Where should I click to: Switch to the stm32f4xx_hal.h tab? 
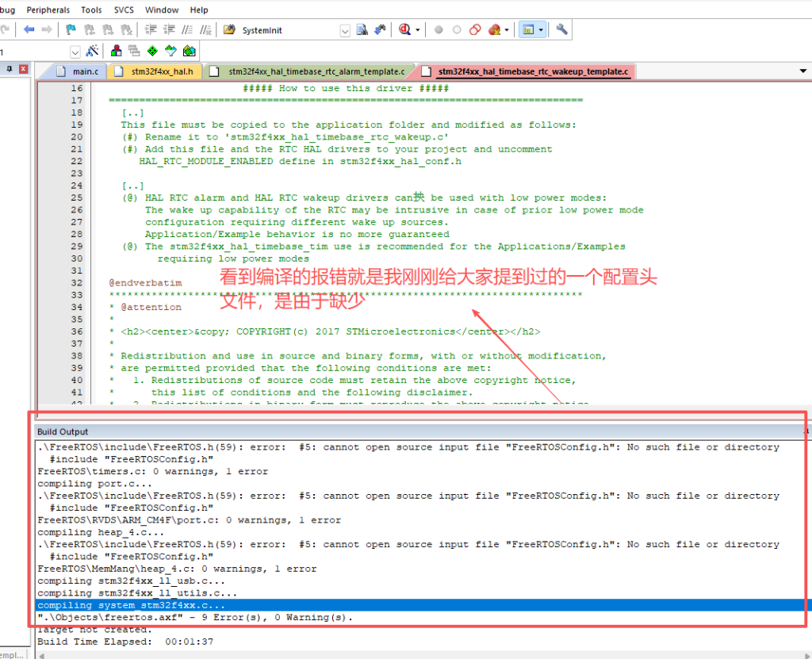[161, 71]
